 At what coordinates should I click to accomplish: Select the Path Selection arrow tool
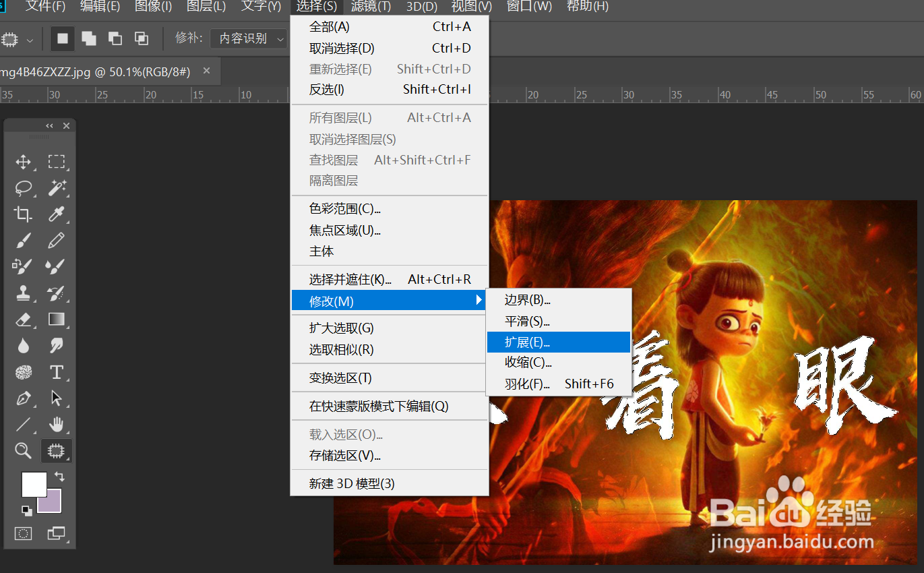click(57, 398)
